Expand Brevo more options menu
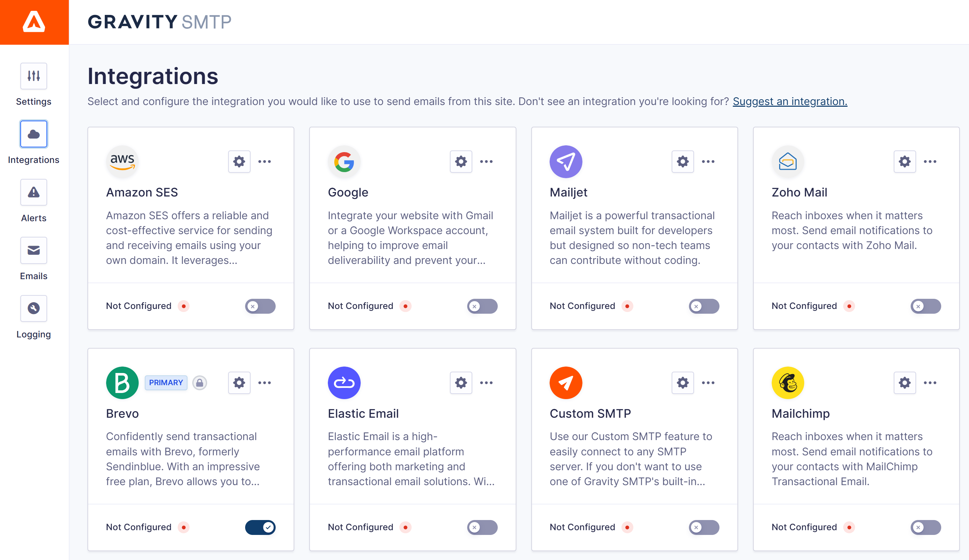 click(264, 382)
